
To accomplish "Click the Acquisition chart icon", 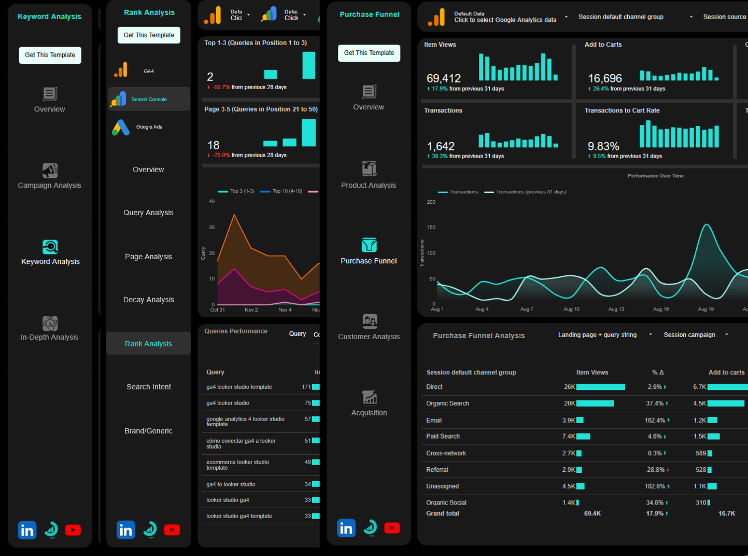I will (x=369, y=396).
